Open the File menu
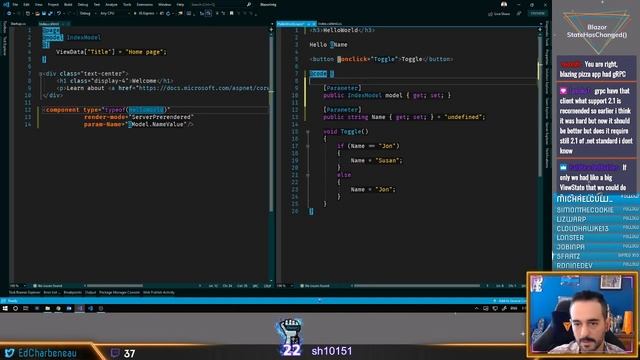The width and height of the screenshot is (640, 360). (x=15, y=4)
